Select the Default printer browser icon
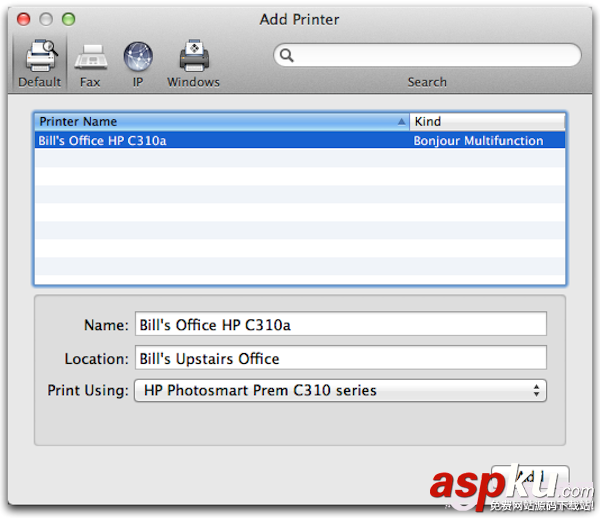The image size is (600, 518). point(40,63)
